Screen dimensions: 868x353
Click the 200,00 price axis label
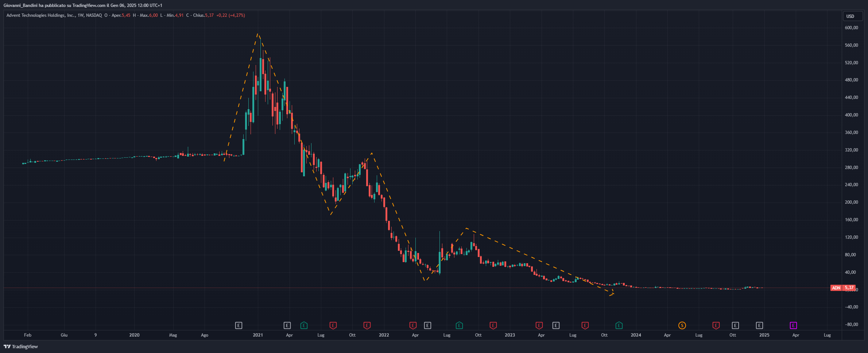[851, 202]
